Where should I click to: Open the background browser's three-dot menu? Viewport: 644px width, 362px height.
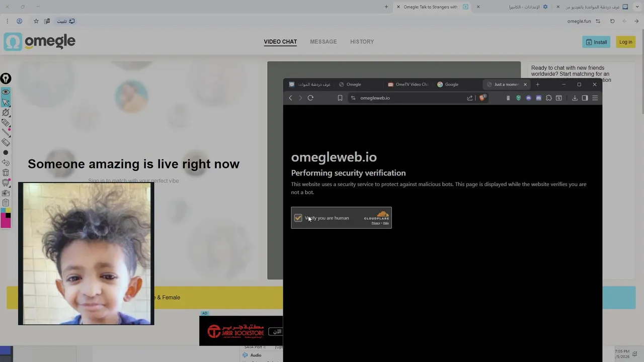(x=7, y=21)
